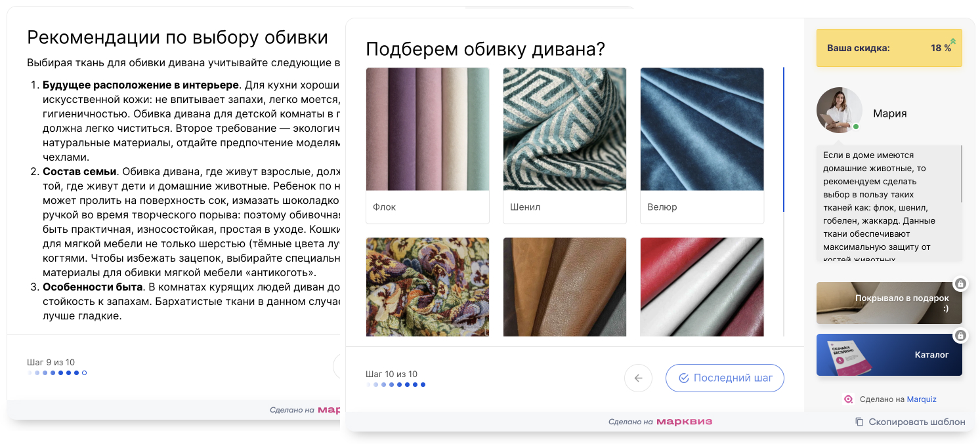980x444 pixels.
Task: Click the step 10 progress dots
Action: pyautogui.click(x=396, y=385)
